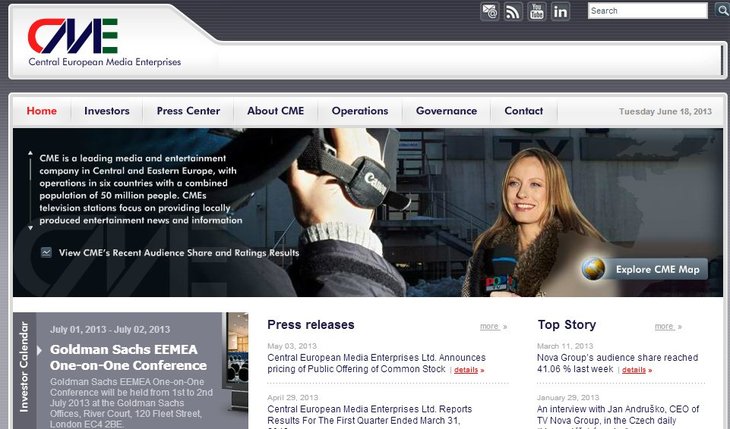Click the Investor Calendar arrow marker
730x429 pixels.
(40, 350)
